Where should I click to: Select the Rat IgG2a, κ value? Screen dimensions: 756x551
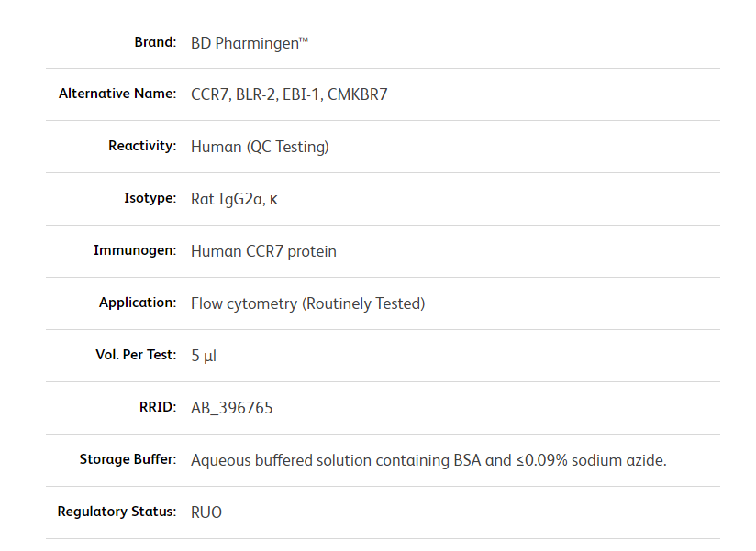point(234,199)
